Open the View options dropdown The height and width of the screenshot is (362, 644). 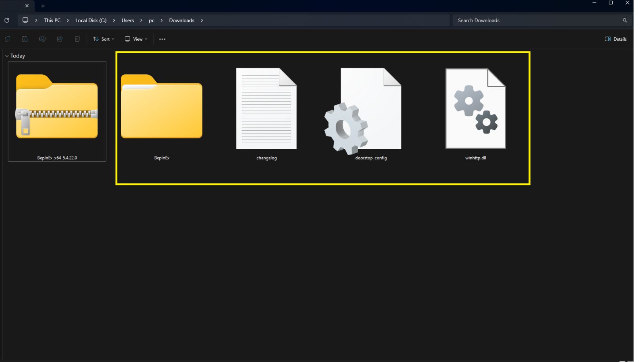tap(135, 39)
